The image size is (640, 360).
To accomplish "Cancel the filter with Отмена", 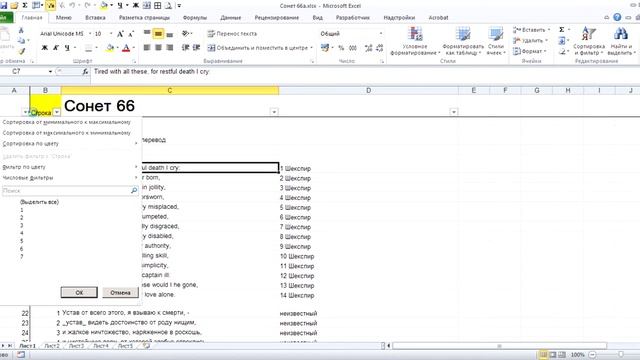I will coord(120,292).
